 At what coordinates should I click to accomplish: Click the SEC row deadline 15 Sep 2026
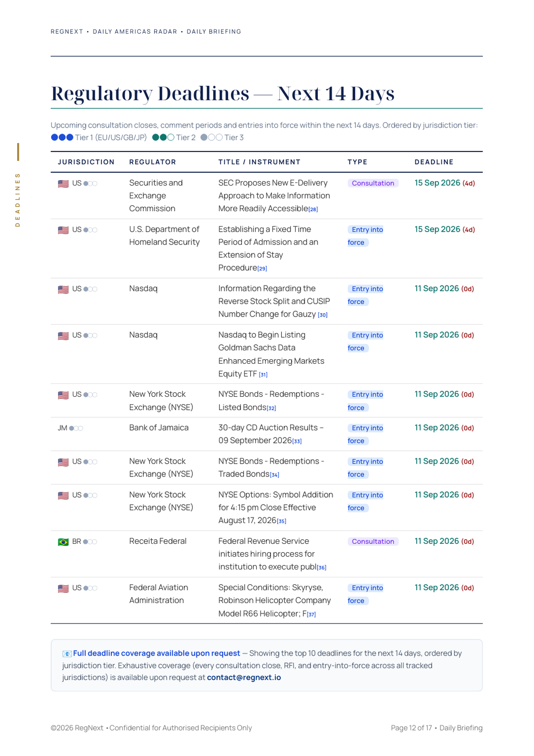click(x=438, y=183)
